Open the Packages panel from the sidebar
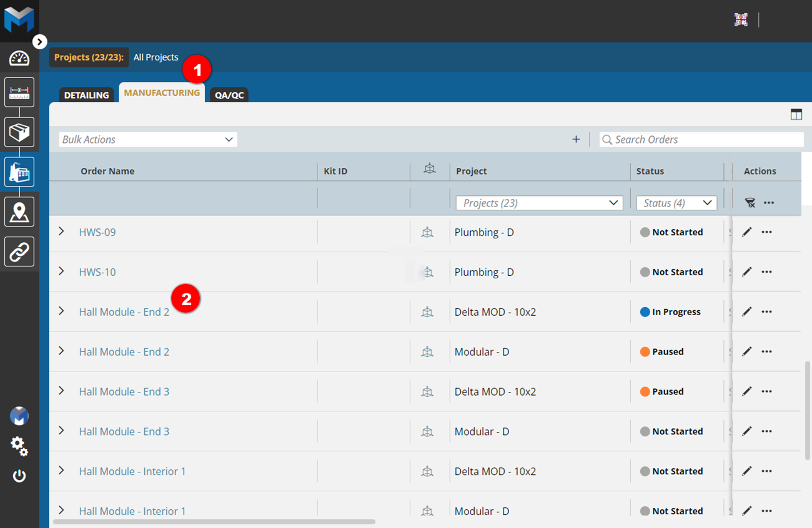This screenshot has width=812, height=528. tap(19, 132)
